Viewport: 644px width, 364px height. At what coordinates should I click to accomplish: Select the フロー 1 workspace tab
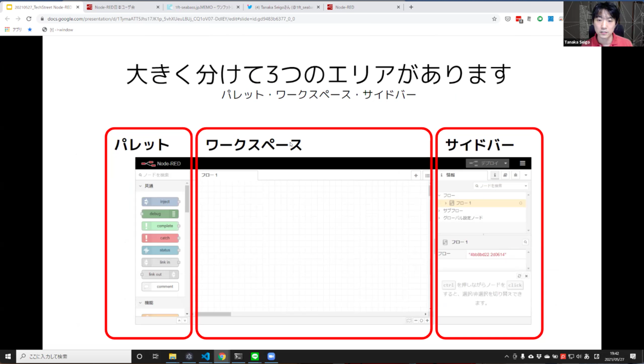tap(228, 175)
